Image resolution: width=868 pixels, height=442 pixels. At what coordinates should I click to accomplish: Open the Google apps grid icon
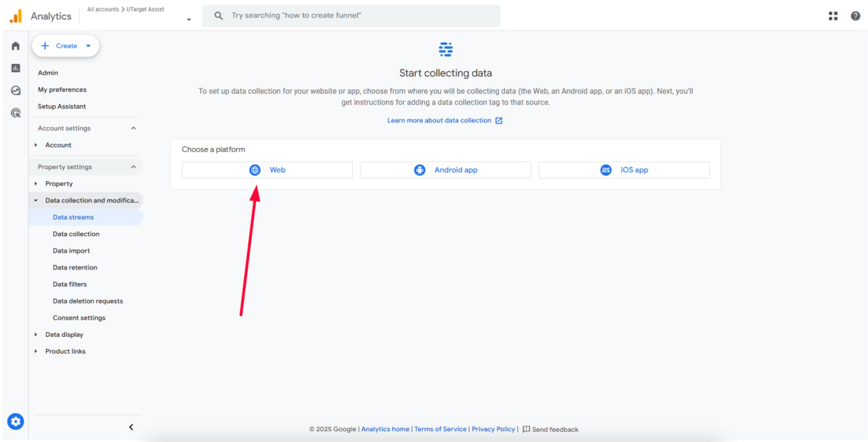coord(833,16)
